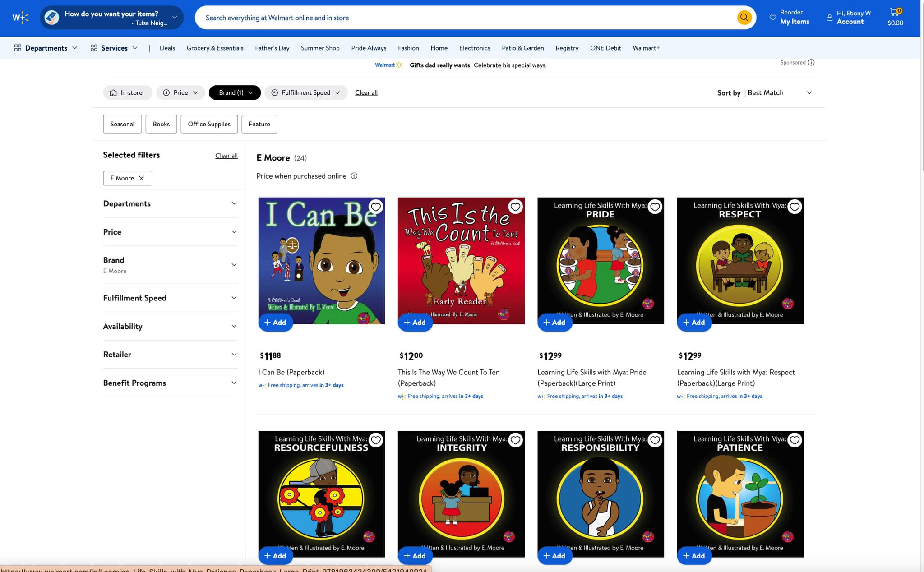The height and width of the screenshot is (572, 924).
Task: Open the Services top navigation menu
Action: [114, 48]
